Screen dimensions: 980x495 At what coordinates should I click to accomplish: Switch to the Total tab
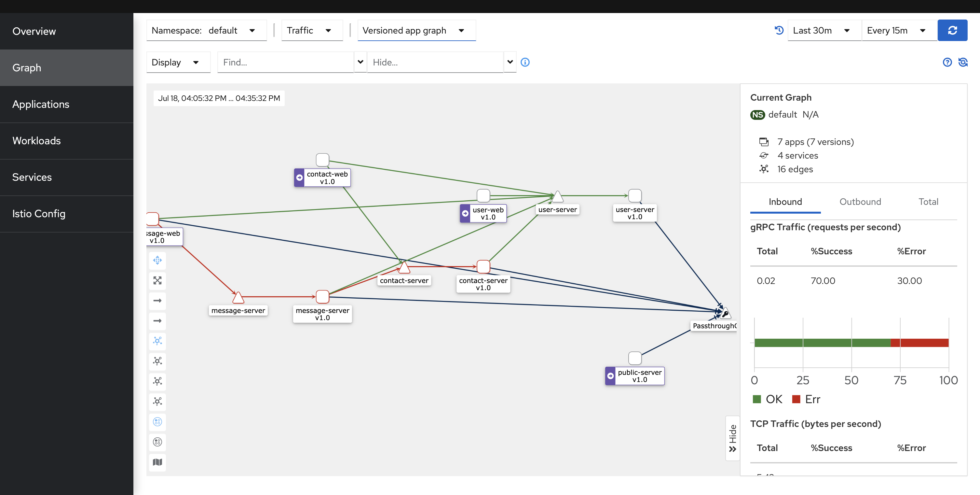tap(928, 202)
